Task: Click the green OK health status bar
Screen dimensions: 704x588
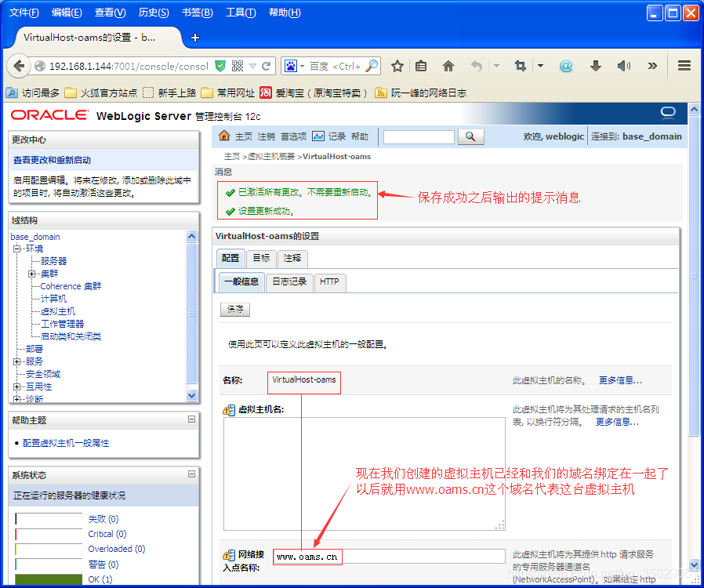Action: click(x=49, y=579)
